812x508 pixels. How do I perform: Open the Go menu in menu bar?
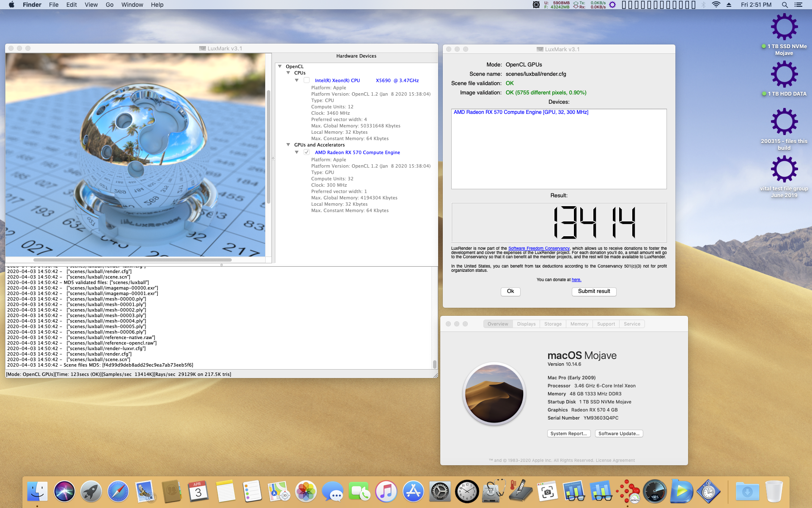(x=110, y=5)
